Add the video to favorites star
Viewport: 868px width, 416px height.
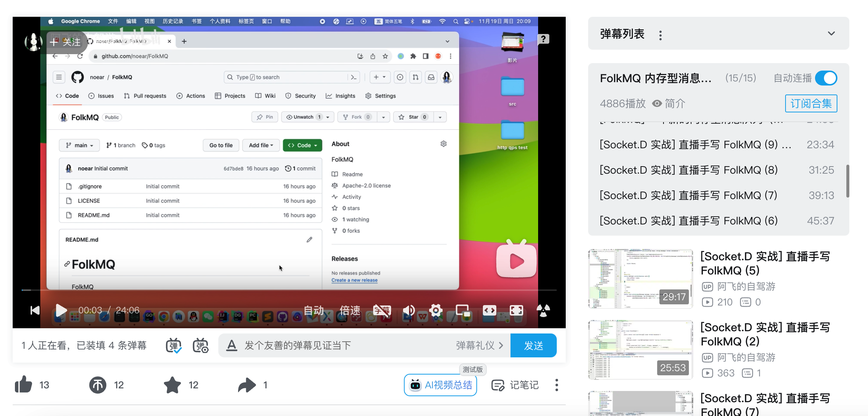point(172,385)
